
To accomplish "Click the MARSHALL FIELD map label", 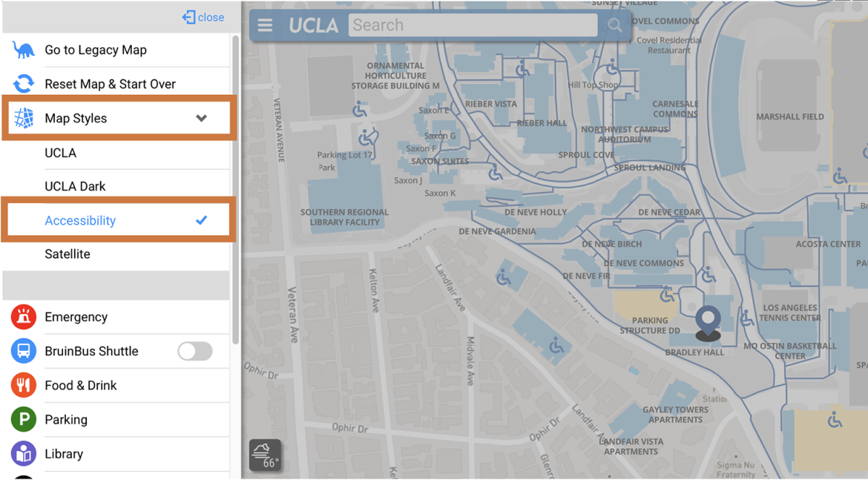I will pos(790,116).
